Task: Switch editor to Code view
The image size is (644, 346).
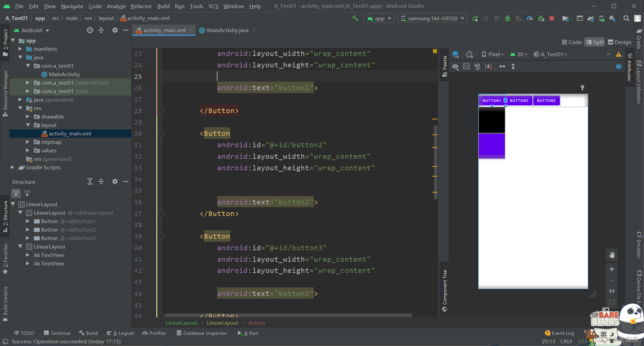Action: click(x=572, y=42)
